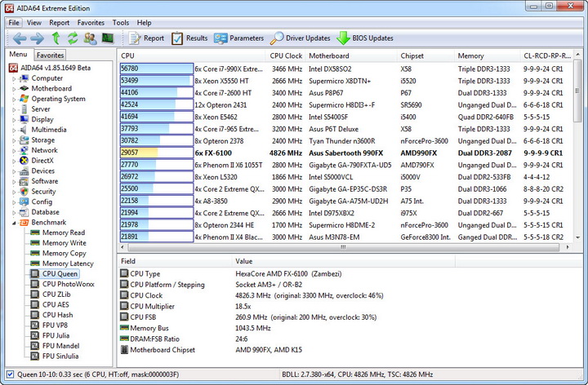Viewport: 588px width, 385px height.
Task: Expand the Computer tree node
Action: click(14, 78)
